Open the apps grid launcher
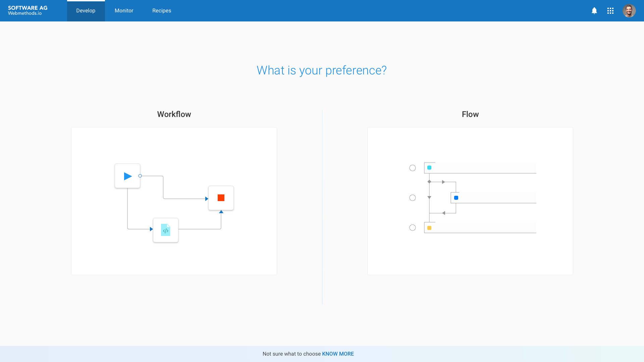Image resolution: width=644 pixels, height=362 pixels. [x=610, y=11]
